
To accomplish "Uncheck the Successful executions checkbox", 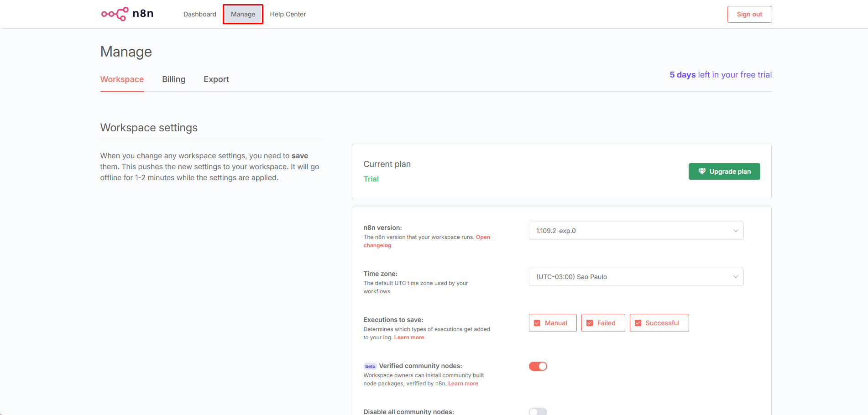I will (x=638, y=323).
